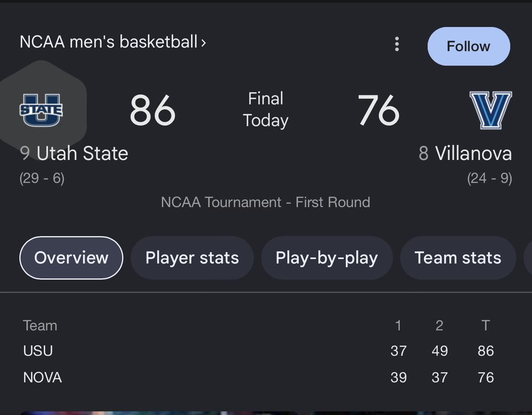
Task: Expand the chevron beside NCAA men's basketball
Action: coord(203,43)
